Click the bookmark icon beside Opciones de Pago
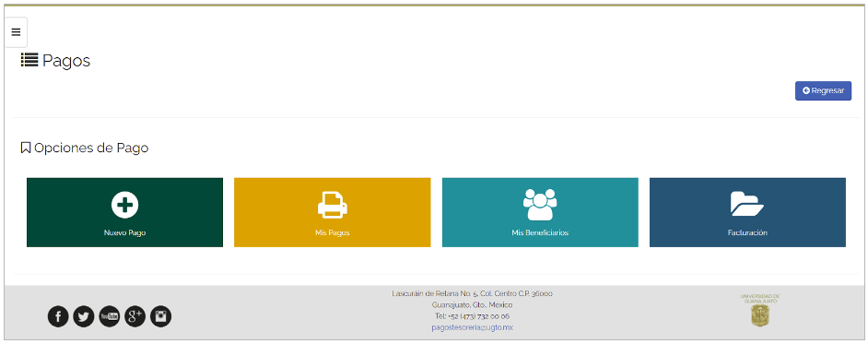868x344 pixels. (x=26, y=148)
